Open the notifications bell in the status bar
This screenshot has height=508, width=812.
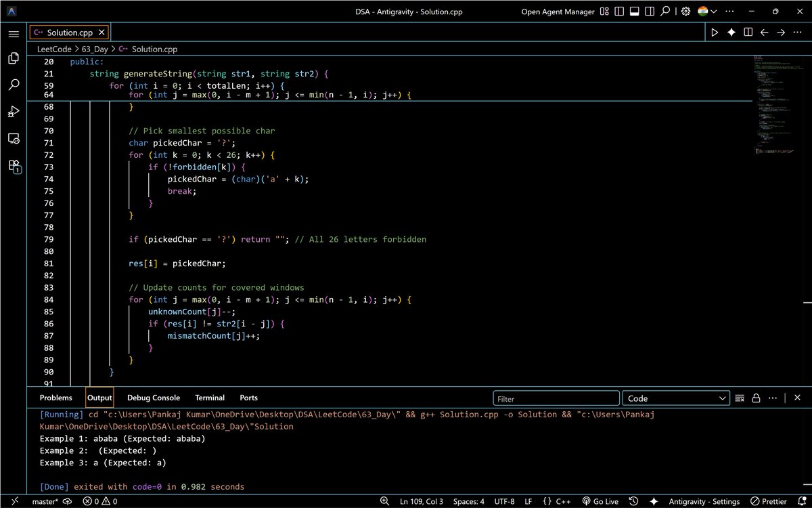[x=801, y=502]
